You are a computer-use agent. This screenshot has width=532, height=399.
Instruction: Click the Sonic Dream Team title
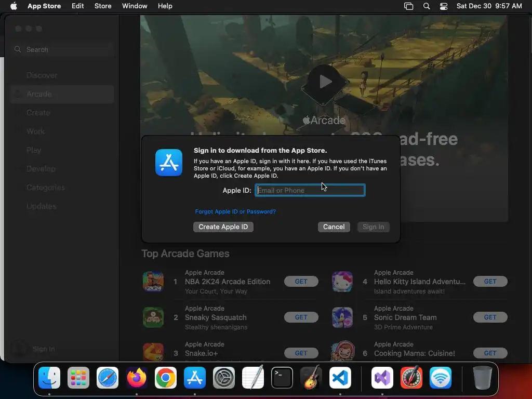(405, 317)
